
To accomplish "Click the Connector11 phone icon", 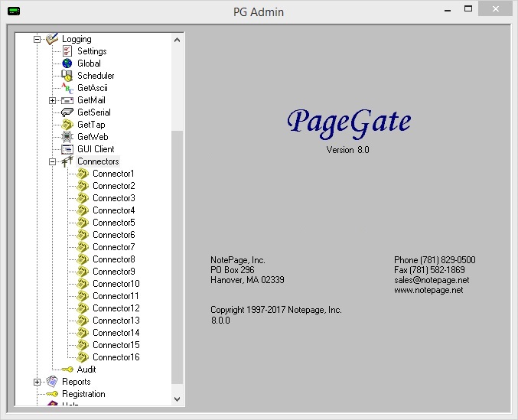I will tap(83, 296).
